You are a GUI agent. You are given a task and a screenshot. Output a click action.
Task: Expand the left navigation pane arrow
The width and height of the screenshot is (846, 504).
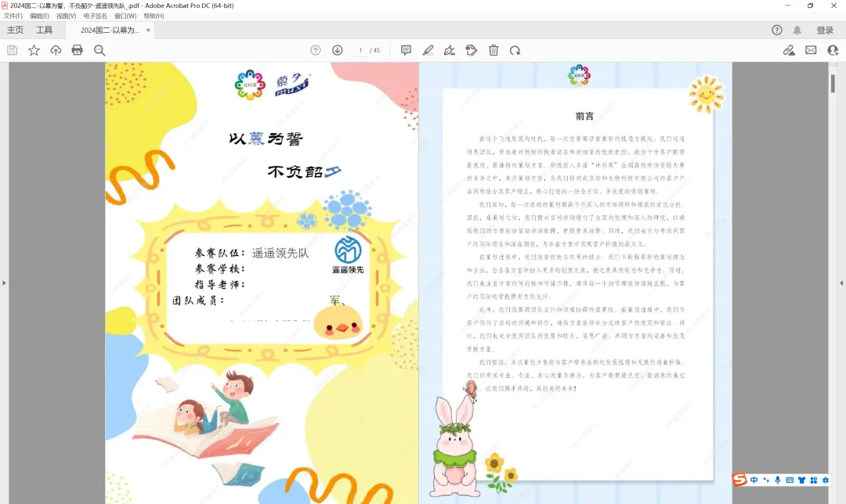coord(5,283)
